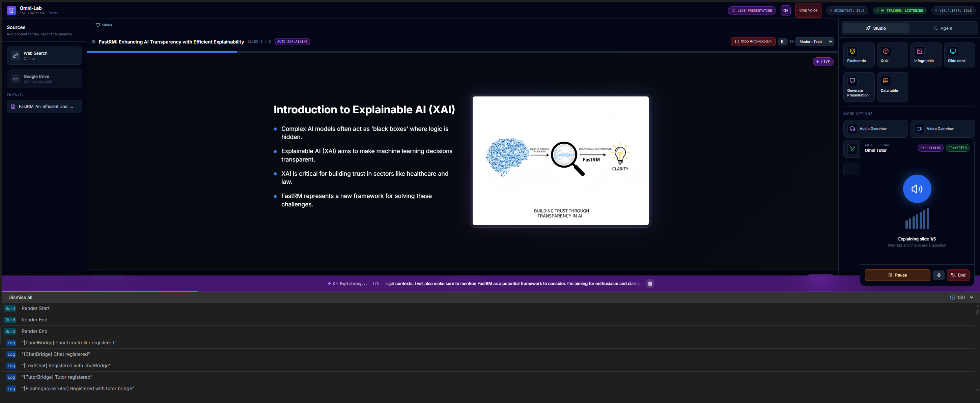Click the Data table icon

point(885,81)
